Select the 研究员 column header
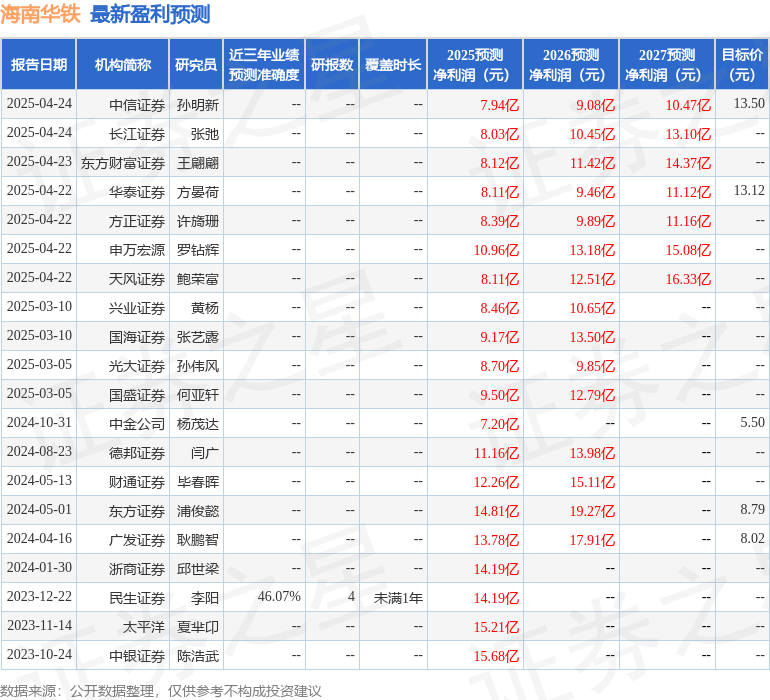 [x=196, y=64]
